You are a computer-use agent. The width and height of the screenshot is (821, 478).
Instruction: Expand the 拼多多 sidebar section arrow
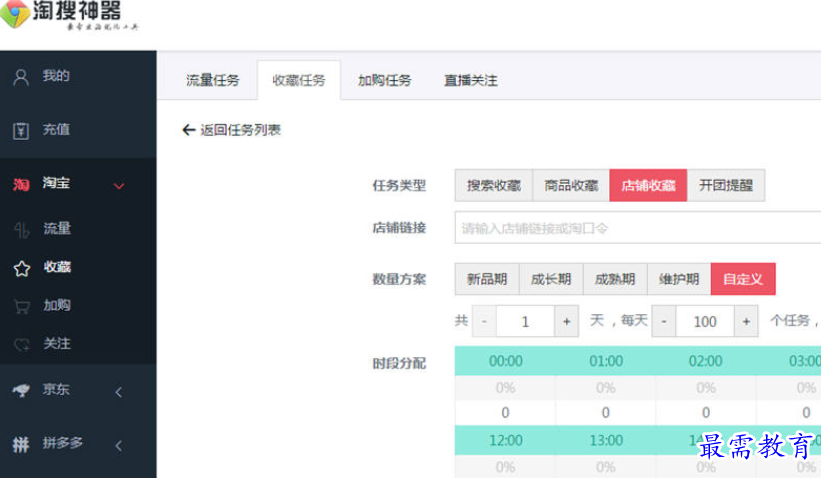point(119,446)
